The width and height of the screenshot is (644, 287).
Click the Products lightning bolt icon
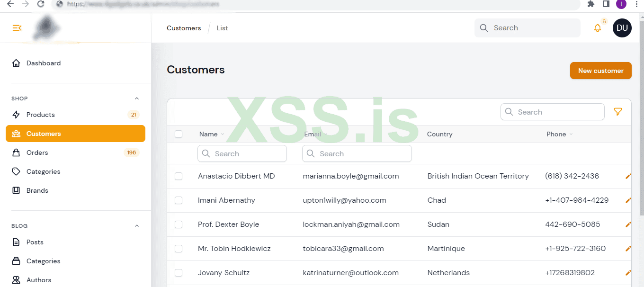coord(16,115)
